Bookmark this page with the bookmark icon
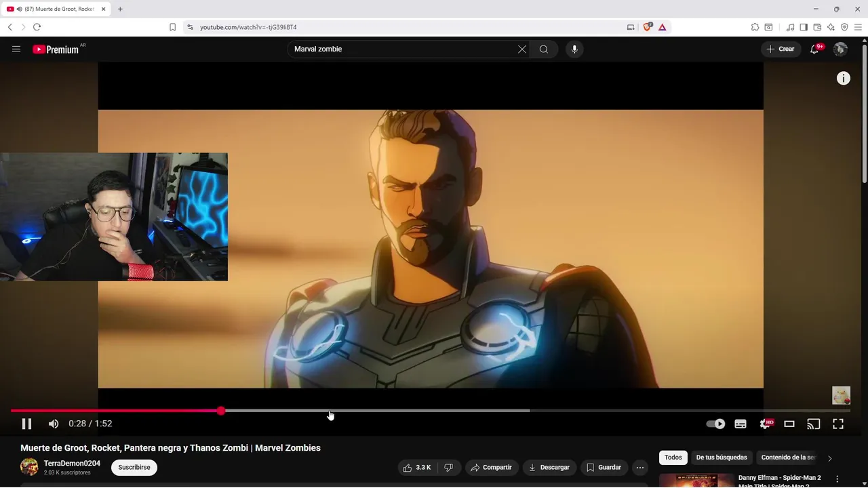The width and height of the screenshot is (868, 488). pos(172,27)
